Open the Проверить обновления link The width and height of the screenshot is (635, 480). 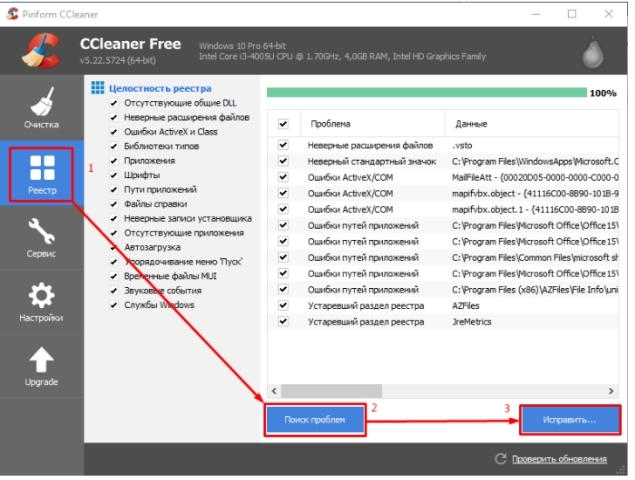pos(559,459)
